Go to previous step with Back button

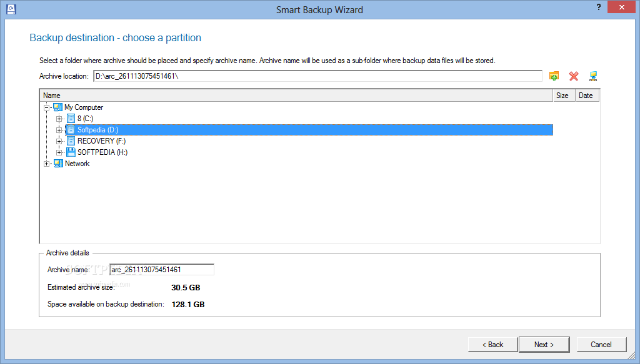(492, 345)
